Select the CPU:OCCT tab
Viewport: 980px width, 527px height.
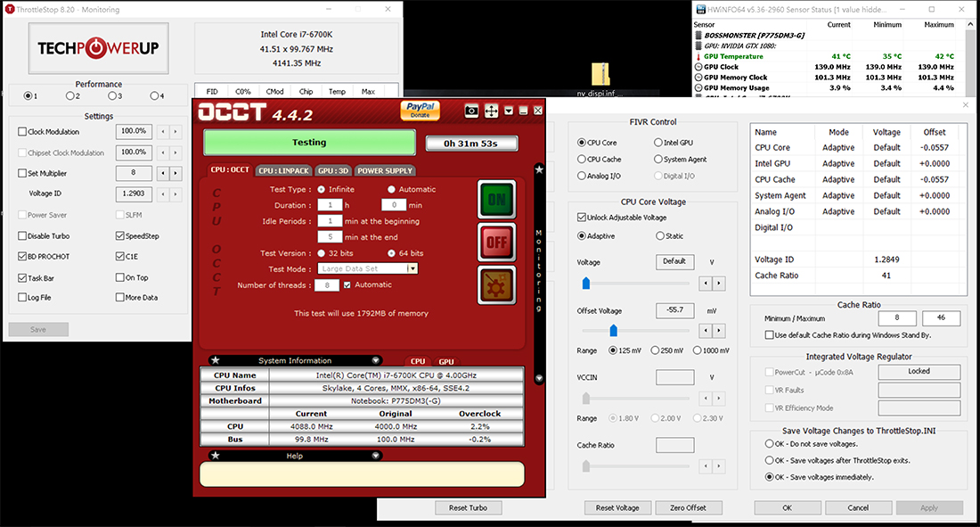(x=229, y=169)
